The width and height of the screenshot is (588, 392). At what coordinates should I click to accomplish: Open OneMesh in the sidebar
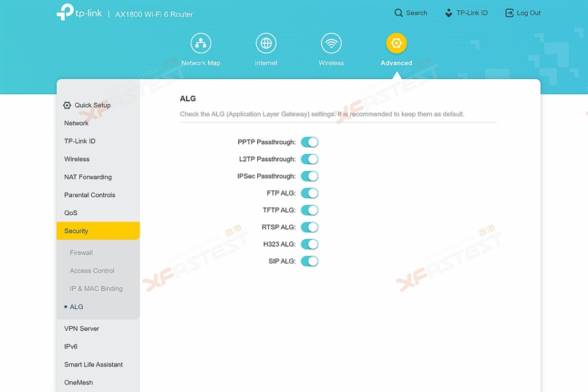coord(98,383)
